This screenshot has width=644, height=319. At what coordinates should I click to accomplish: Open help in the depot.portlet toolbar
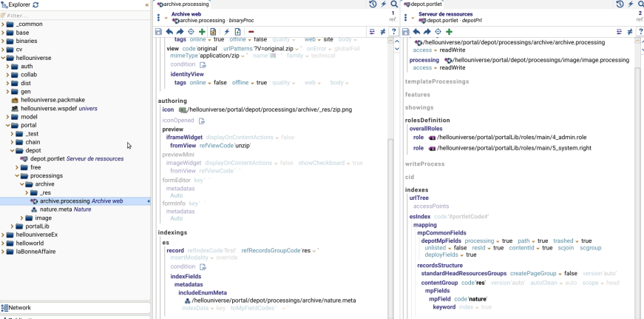tap(641, 32)
